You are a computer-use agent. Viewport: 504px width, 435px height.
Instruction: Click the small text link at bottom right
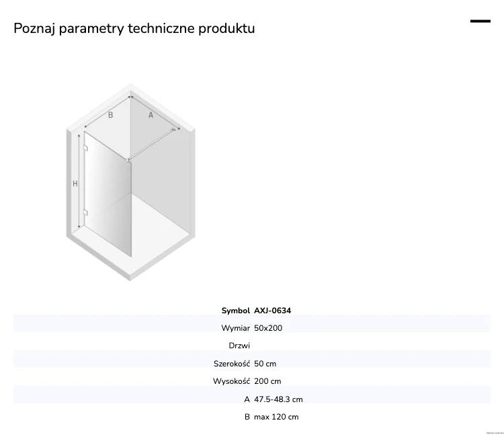(495, 433)
